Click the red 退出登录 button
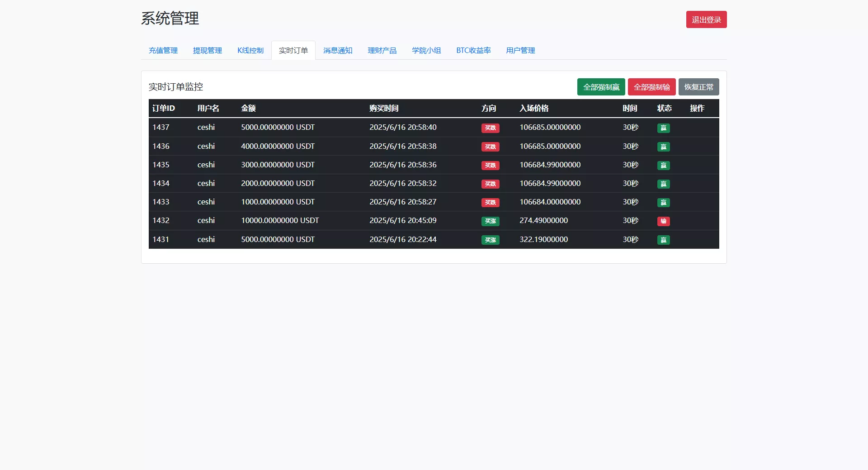The image size is (868, 470). [x=706, y=20]
